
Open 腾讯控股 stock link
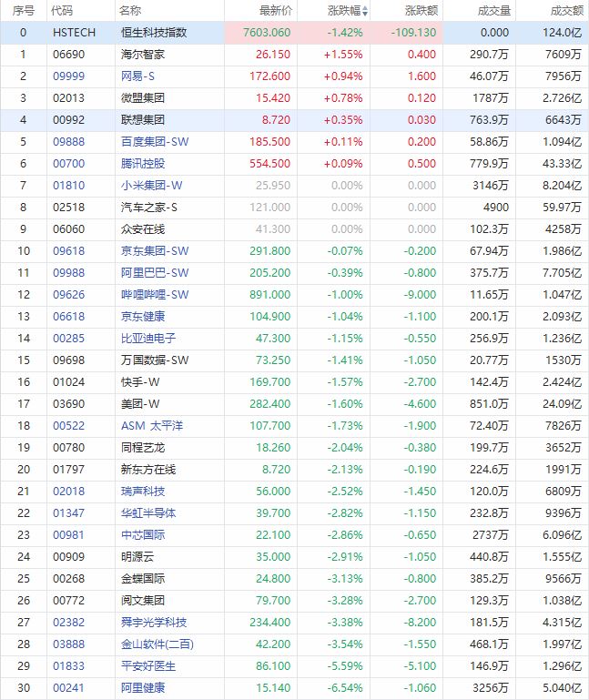tap(143, 164)
